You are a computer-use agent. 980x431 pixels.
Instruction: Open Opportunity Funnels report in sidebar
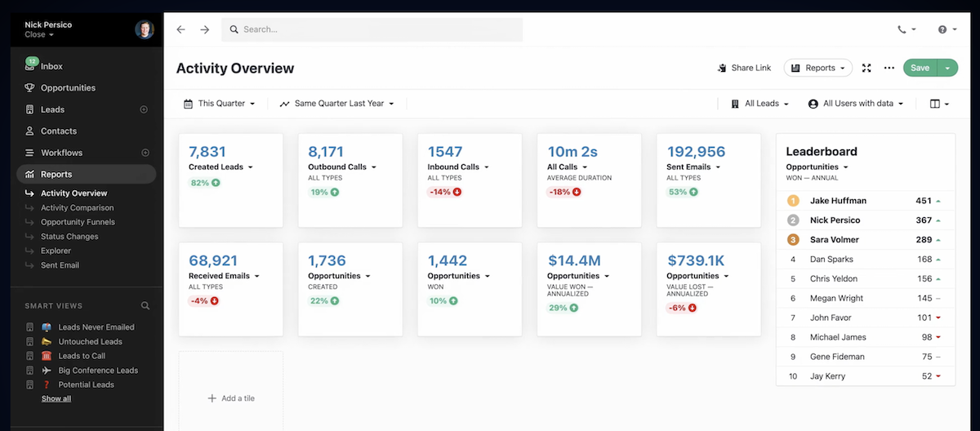78,222
